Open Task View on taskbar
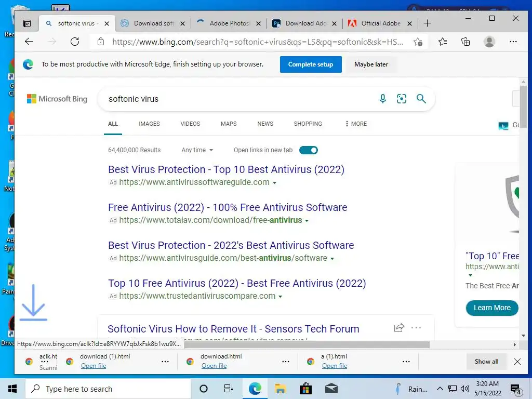Viewport: 532px width, 399px height. tap(229, 389)
